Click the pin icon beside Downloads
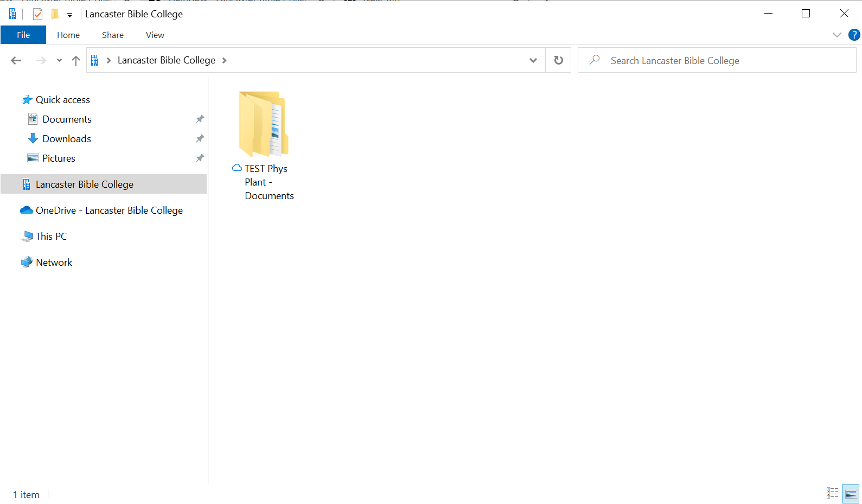 click(x=200, y=138)
